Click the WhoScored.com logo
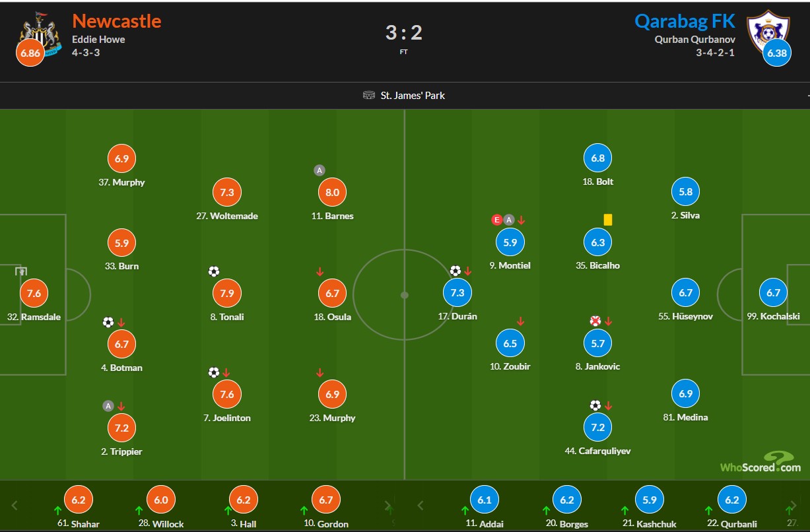 tap(760, 462)
